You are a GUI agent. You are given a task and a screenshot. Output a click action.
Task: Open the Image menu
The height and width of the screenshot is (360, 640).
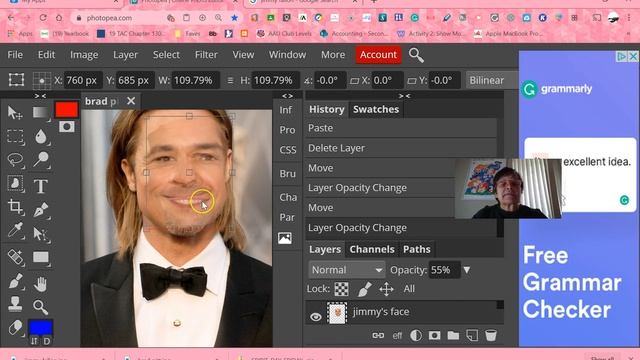84,55
